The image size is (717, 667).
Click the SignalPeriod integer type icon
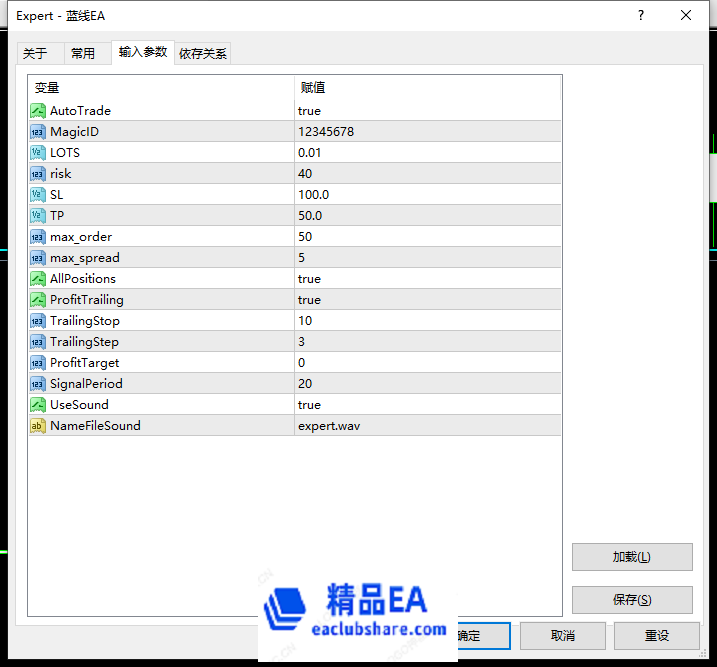point(38,384)
